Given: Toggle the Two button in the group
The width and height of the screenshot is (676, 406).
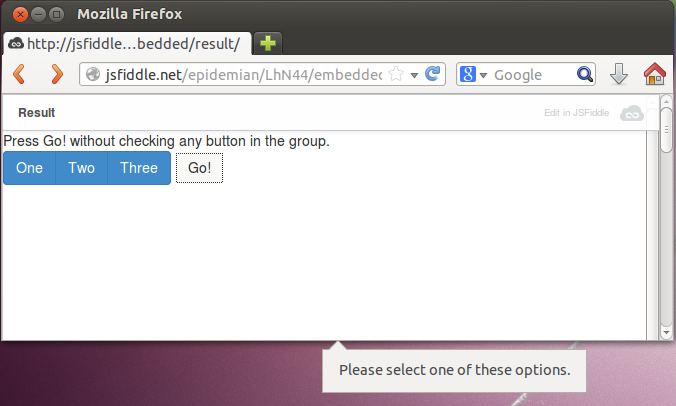Looking at the screenshot, I should (81, 168).
